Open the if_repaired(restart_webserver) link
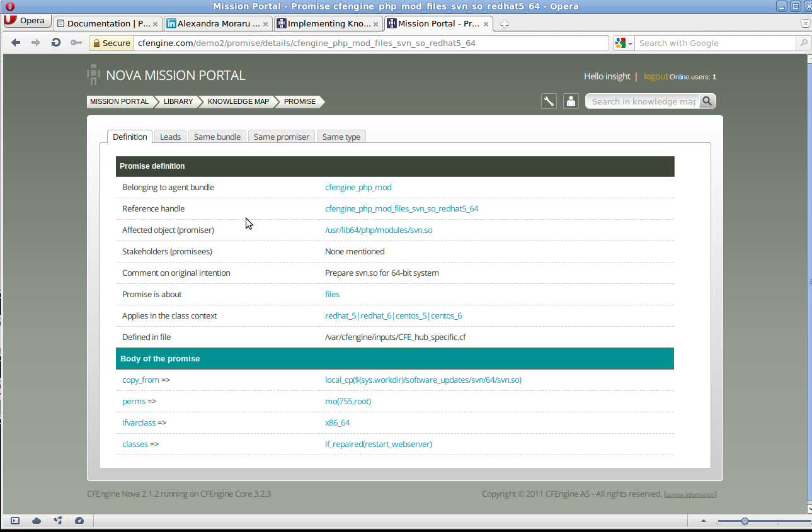 coord(379,444)
